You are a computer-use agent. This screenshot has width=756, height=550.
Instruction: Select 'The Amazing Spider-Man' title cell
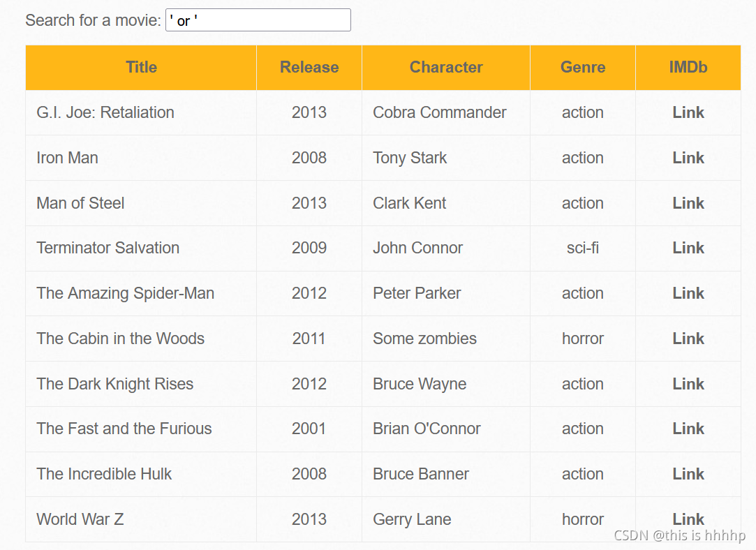point(141,293)
